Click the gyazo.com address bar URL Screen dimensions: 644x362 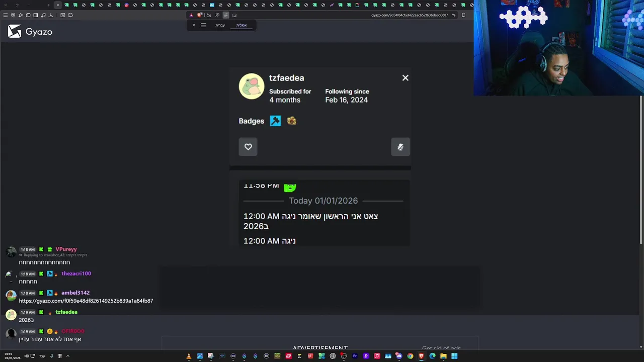(410, 15)
